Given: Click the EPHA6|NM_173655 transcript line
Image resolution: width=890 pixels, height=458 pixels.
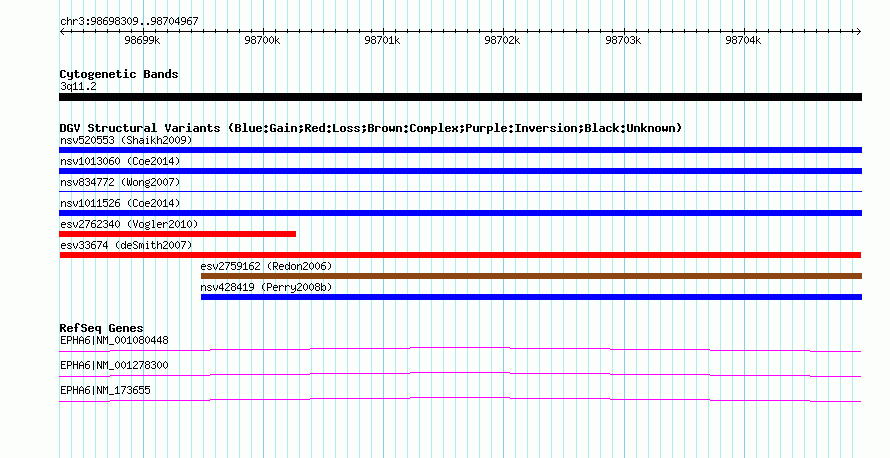Looking at the screenshot, I should [x=460, y=400].
